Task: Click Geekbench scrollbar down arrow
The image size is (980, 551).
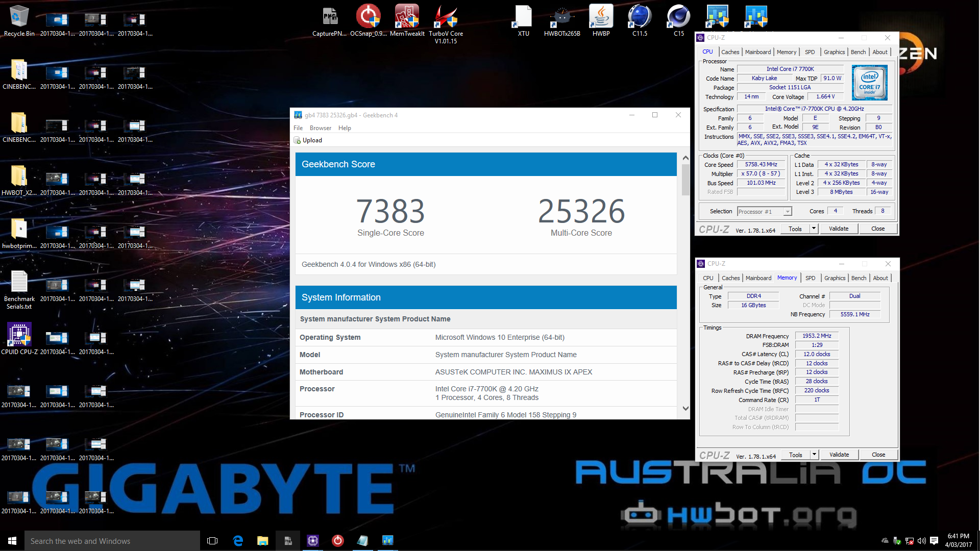Action: (x=685, y=409)
